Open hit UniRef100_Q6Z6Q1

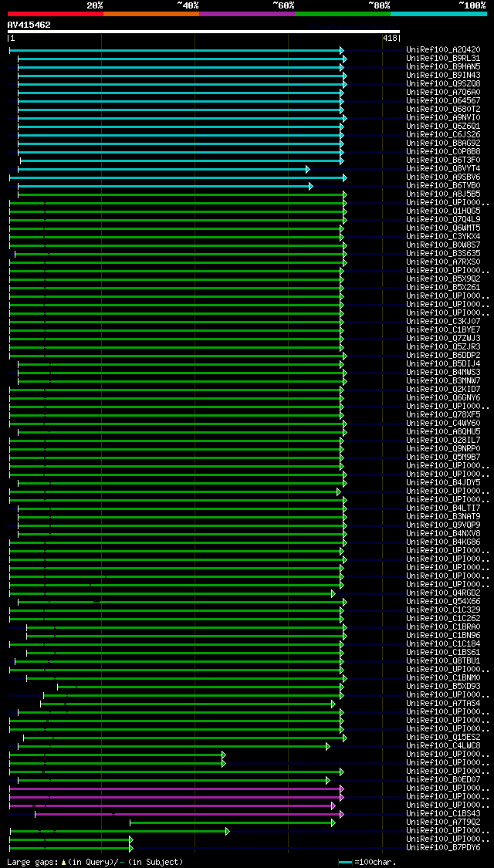443,127
